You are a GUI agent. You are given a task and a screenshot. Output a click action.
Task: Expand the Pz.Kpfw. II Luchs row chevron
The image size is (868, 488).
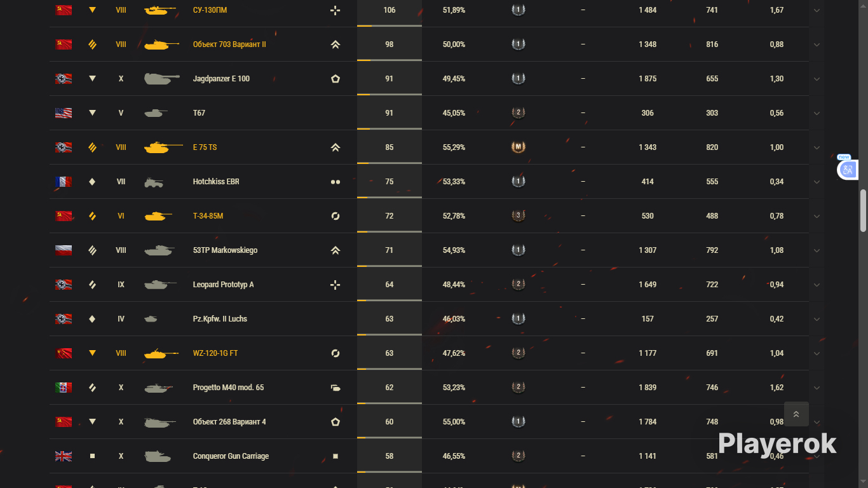click(817, 319)
